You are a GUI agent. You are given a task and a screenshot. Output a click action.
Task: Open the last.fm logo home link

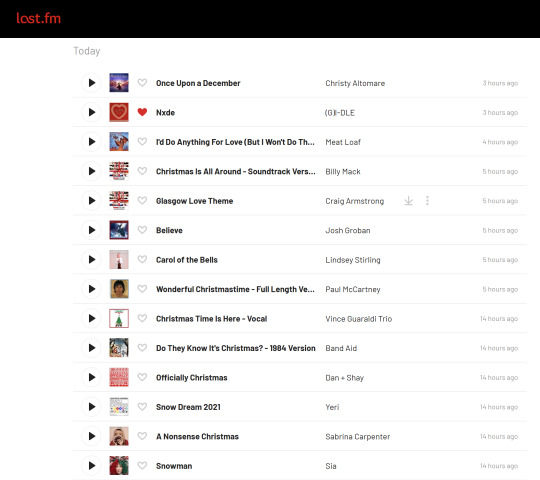(39, 18)
